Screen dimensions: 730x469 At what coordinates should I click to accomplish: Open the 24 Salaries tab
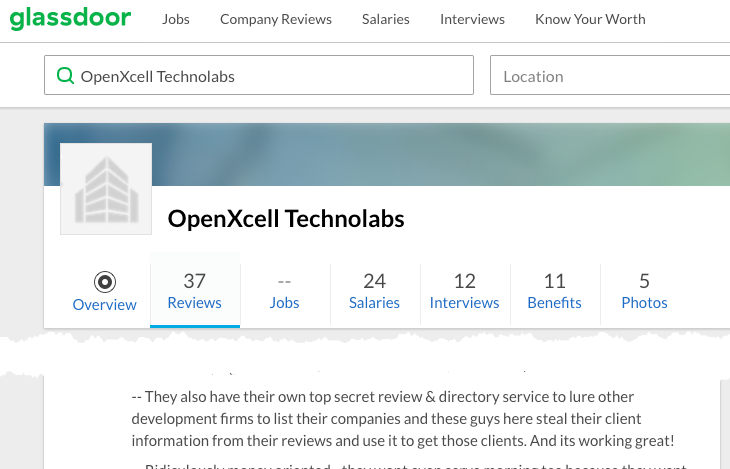[375, 291]
